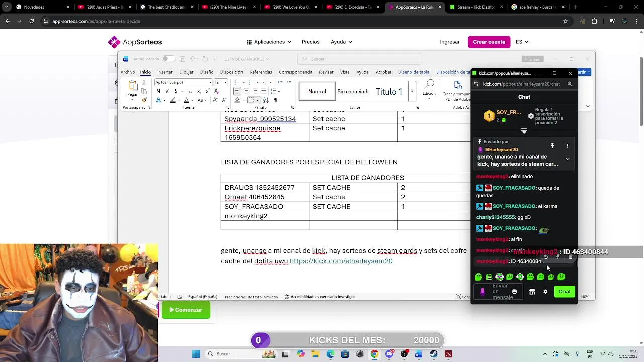Viewport: 644px width, 362px height.
Task: Open Archivo tab in Word
Action: click(x=128, y=72)
